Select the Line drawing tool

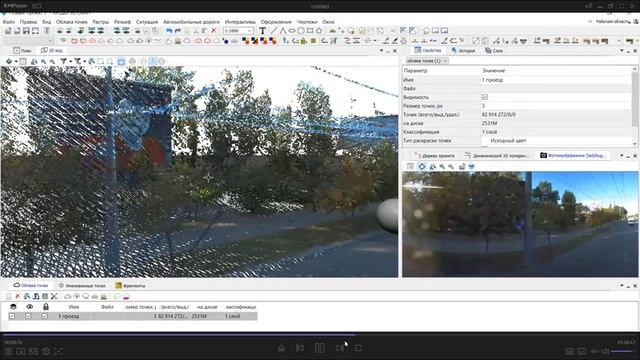(x=273, y=31)
